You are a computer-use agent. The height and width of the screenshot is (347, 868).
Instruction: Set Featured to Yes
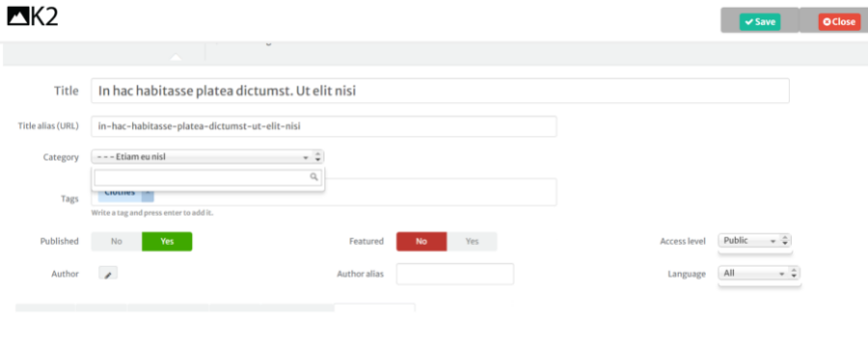click(x=473, y=241)
